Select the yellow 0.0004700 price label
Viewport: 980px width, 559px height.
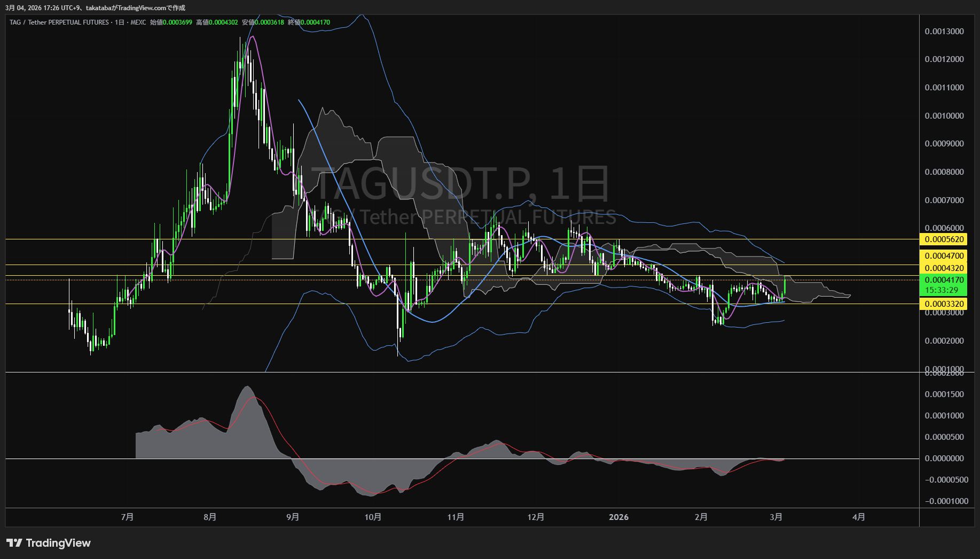[x=944, y=256]
